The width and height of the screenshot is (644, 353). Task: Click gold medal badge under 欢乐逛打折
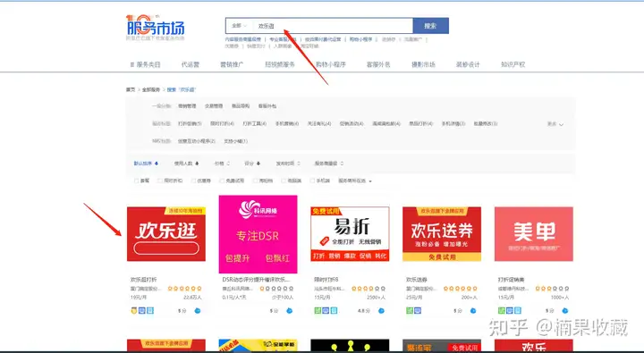134,311
